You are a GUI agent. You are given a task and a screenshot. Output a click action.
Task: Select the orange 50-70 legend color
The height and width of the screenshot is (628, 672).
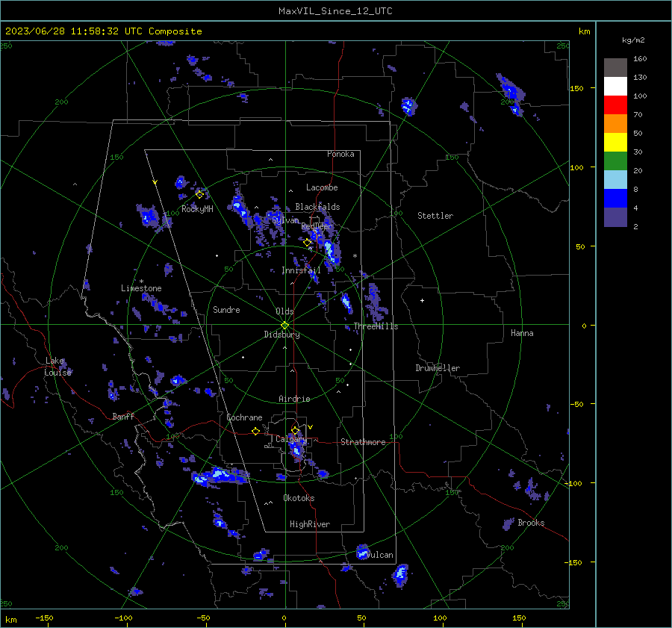tap(615, 124)
